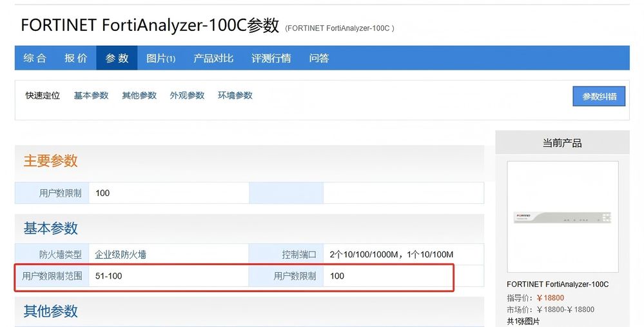
Task: Jump to 其他参数 quick link
Action: 139,95
